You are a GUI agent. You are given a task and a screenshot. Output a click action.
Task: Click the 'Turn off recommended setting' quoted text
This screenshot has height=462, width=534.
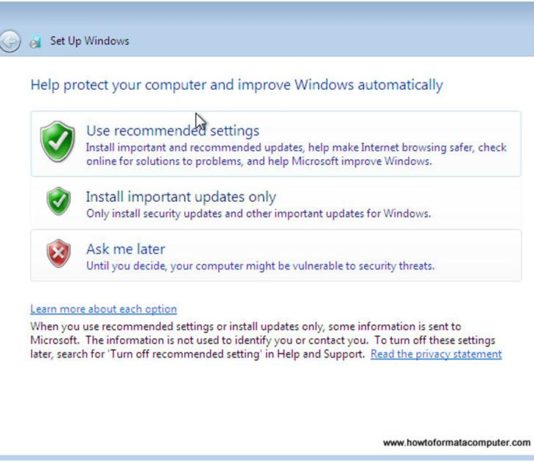coord(185,354)
